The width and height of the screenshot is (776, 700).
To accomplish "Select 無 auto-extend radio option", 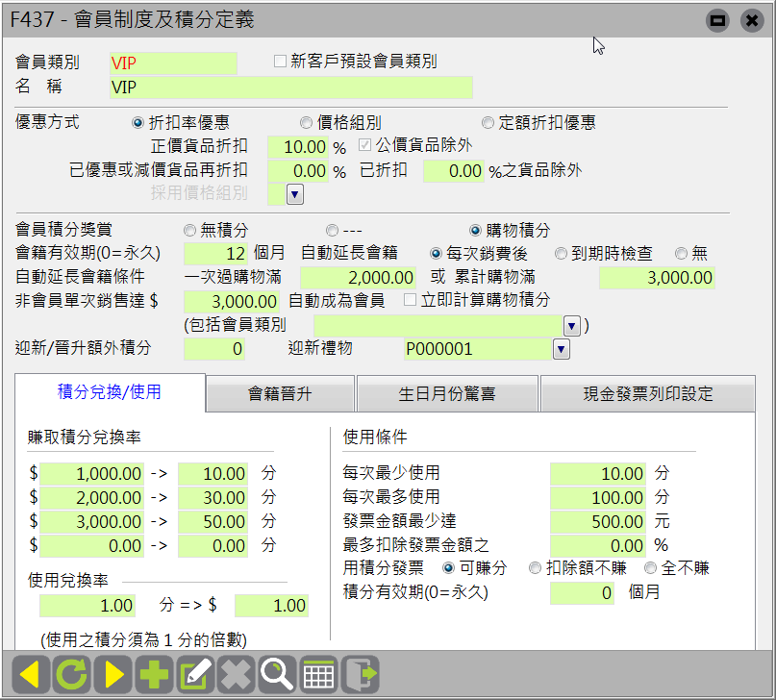I will click(681, 254).
